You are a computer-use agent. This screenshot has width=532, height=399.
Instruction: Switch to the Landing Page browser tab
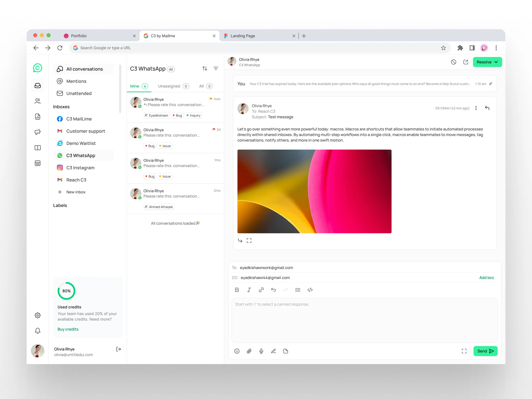[x=243, y=36]
